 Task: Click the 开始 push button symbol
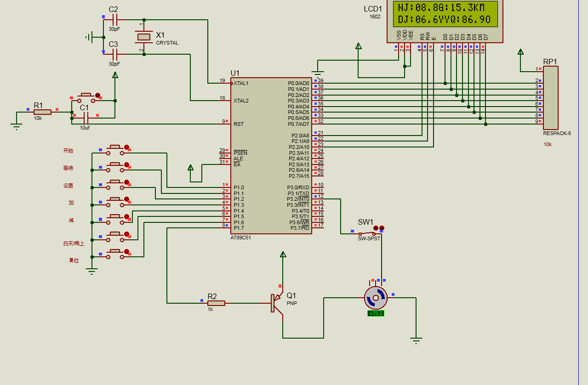pyautogui.click(x=115, y=150)
